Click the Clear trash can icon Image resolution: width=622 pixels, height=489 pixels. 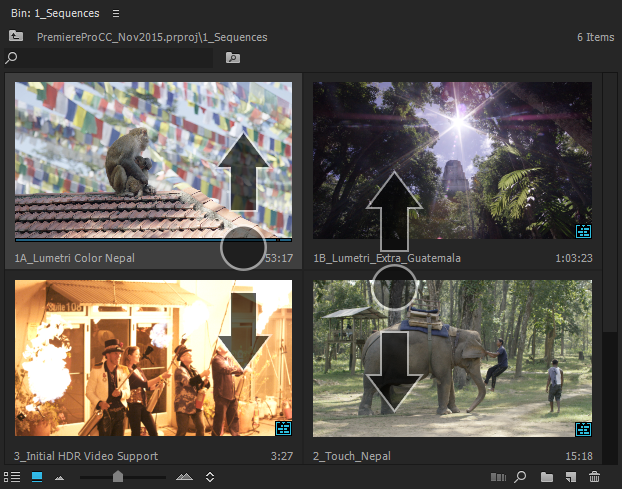point(595,477)
